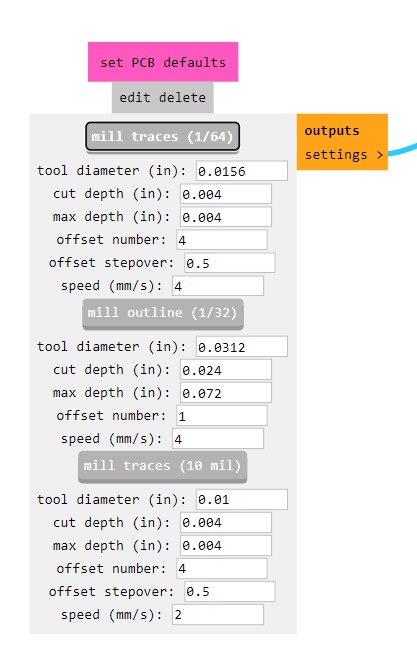Click the mill traces (10 mil) button
The width and height of the screenshot is (417, 658).
[162, 466]
